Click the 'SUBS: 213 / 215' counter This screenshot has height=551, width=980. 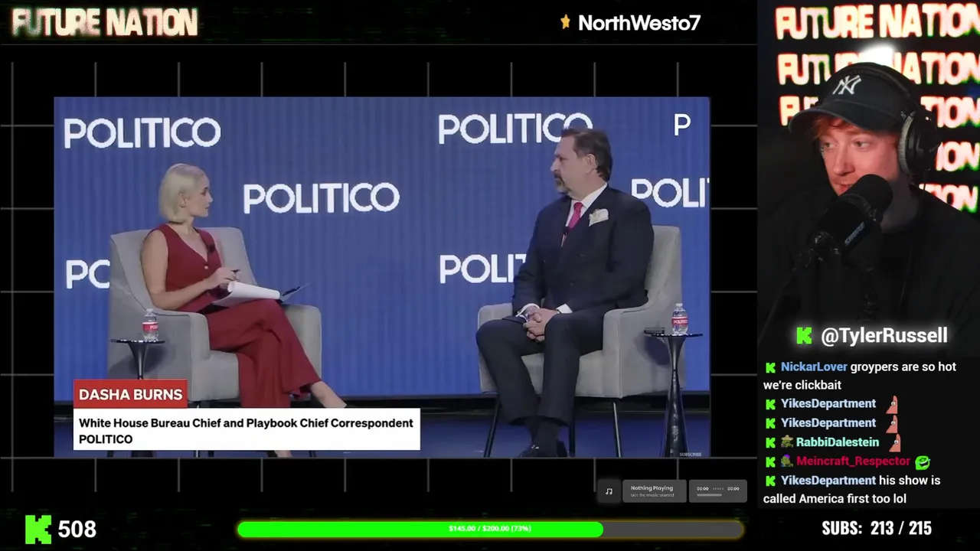(877, 529)
